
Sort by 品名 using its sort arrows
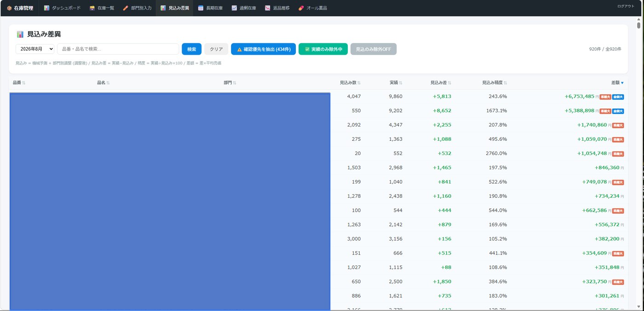coord(108,83)
